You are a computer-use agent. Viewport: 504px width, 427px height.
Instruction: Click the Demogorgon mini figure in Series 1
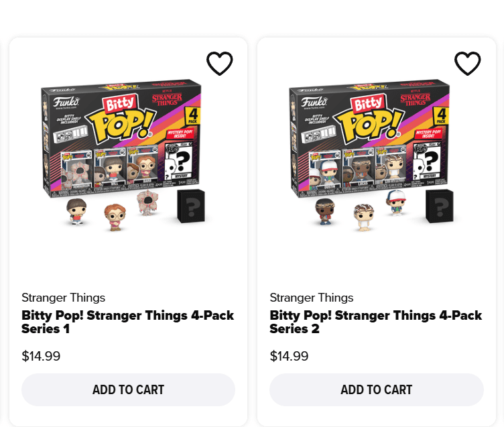point(148,203)
